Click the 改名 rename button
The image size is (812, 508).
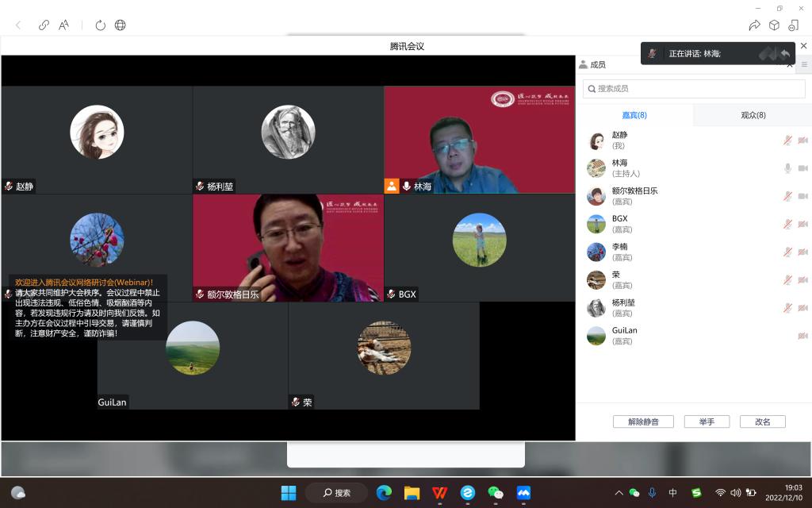click(762, 421)
